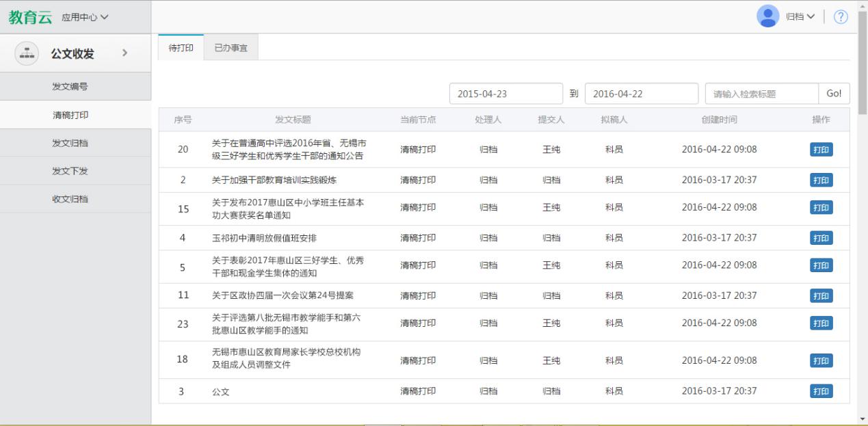The image size is (868, 426).
Task: Click the 教育云 logo
Action: pyautogui.click(x=30, y=17)
